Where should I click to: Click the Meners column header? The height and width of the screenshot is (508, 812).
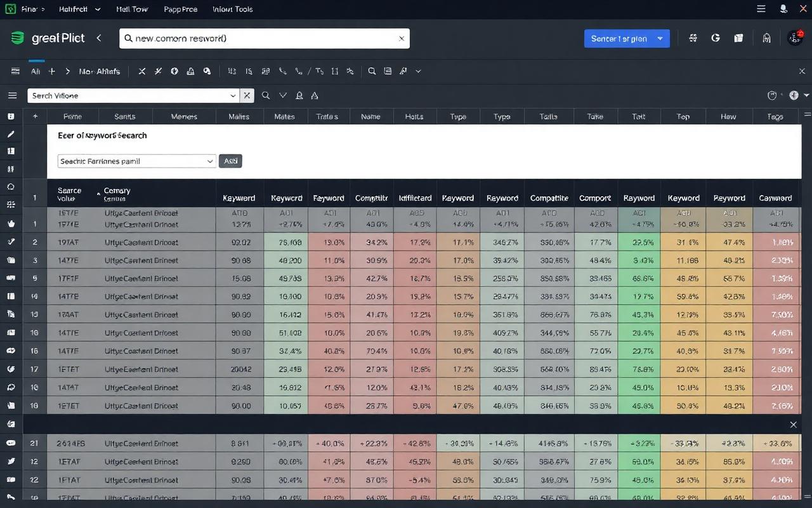pyautogui.click(x=184, y=116)
